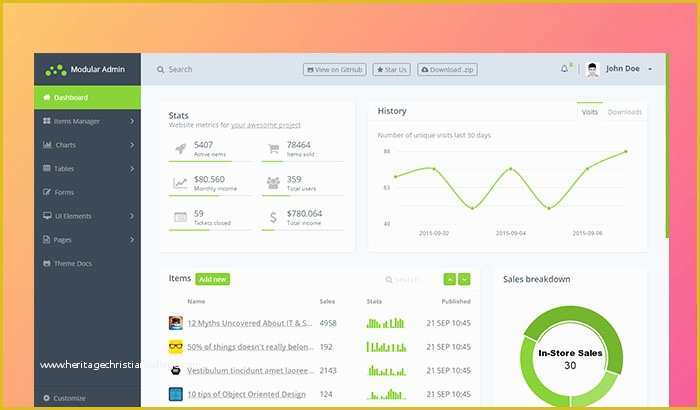Click the Star Us button
The image size is (700, 410).
(392, 70)
